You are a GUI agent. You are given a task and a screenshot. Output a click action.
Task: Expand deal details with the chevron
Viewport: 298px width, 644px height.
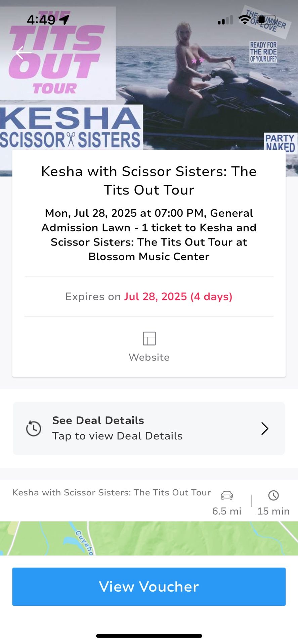[265, 428]
